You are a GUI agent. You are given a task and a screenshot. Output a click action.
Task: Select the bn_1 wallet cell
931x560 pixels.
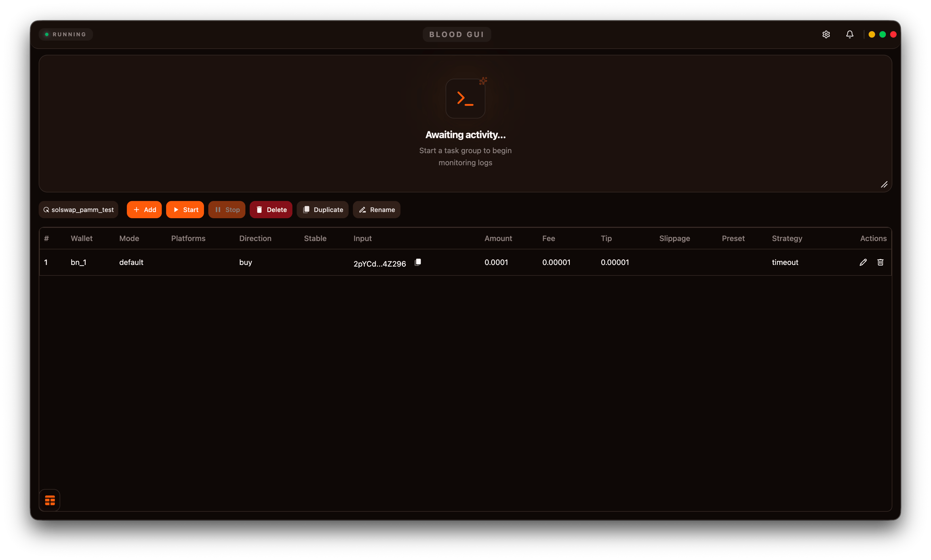click(78, 262)
